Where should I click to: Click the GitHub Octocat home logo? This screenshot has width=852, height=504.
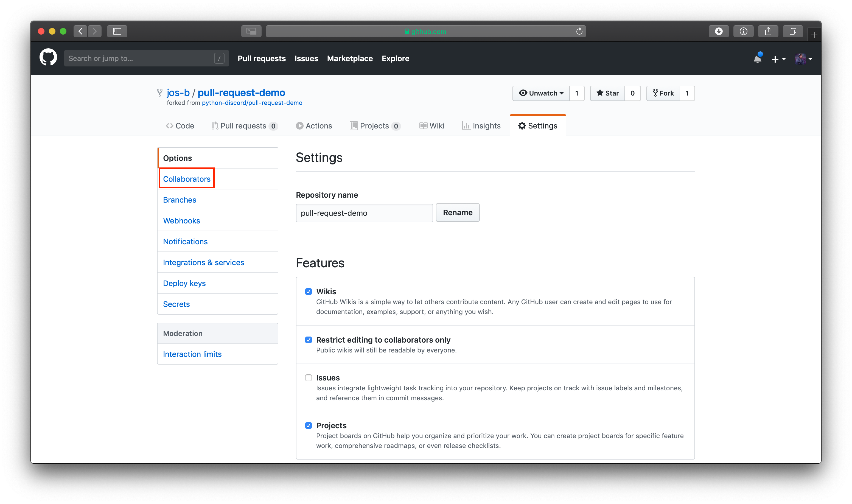[48, 57]
